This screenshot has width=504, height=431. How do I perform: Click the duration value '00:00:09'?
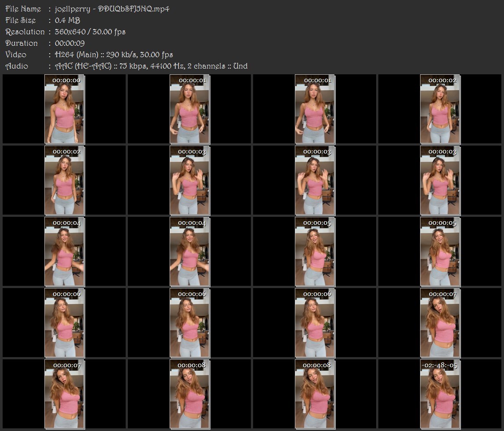coord(70,43)
